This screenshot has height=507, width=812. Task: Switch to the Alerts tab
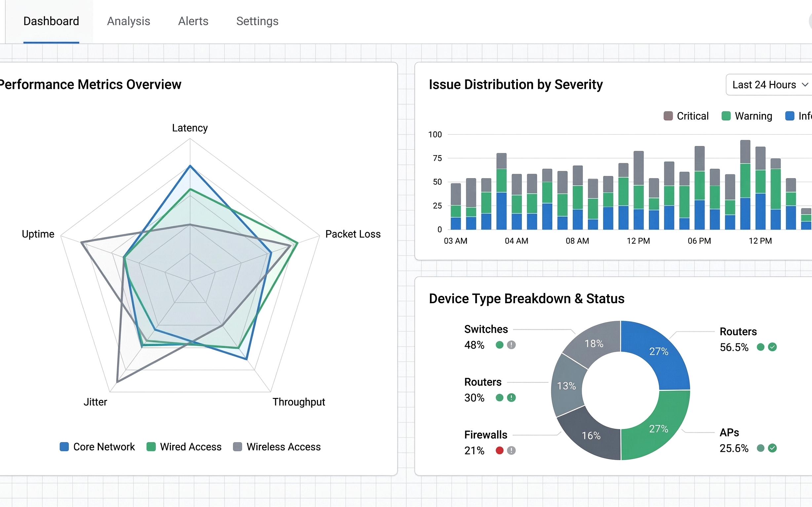tap(193, 21)
